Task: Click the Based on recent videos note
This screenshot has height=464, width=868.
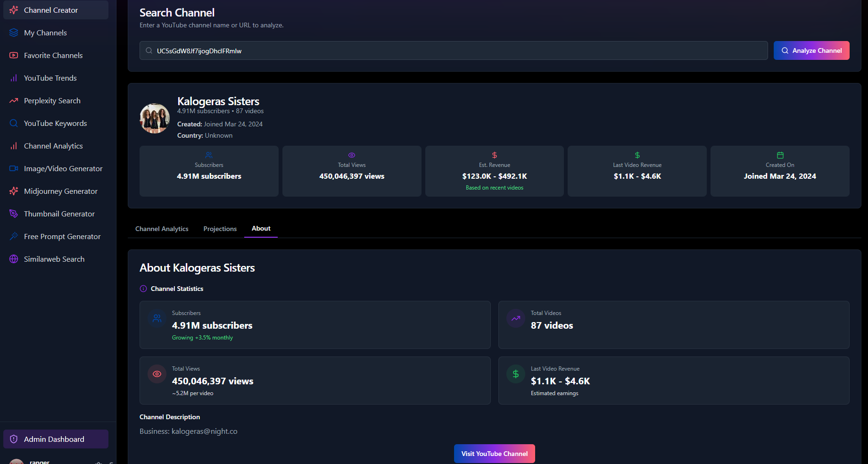Action: point(495,188)
